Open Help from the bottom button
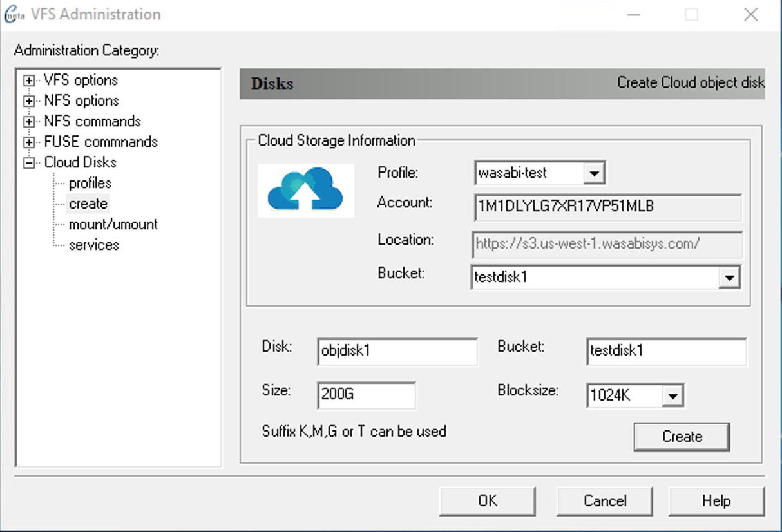 716,501
